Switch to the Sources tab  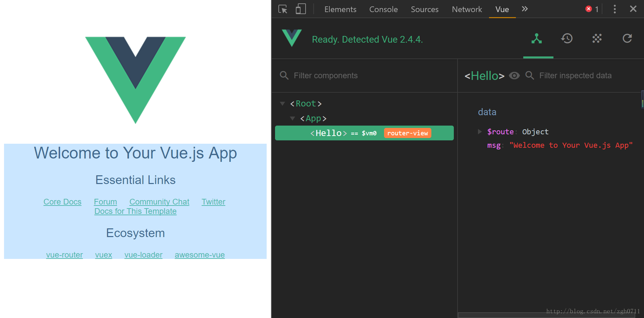click(425, 9)
